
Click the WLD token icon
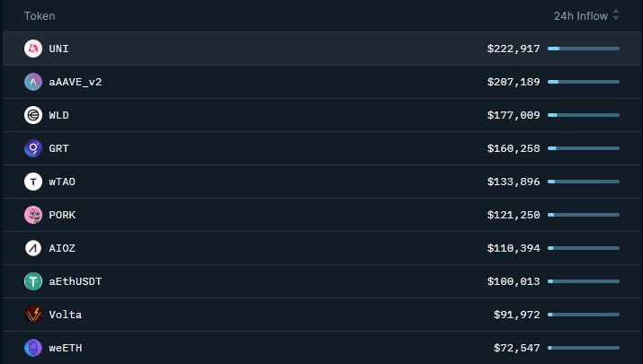coord(33,115)
